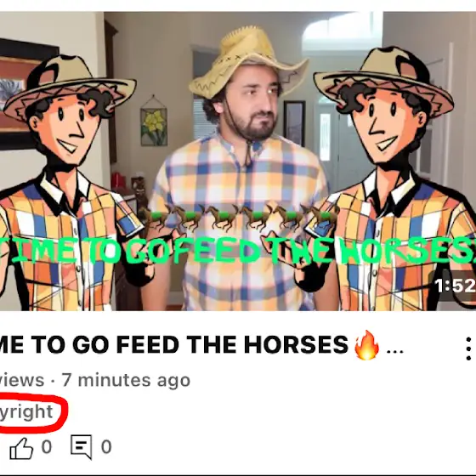Click the thumbs-up likes icon
This screenshot has width=476, height=476.
pyautogui.click(x=21, y=448)
